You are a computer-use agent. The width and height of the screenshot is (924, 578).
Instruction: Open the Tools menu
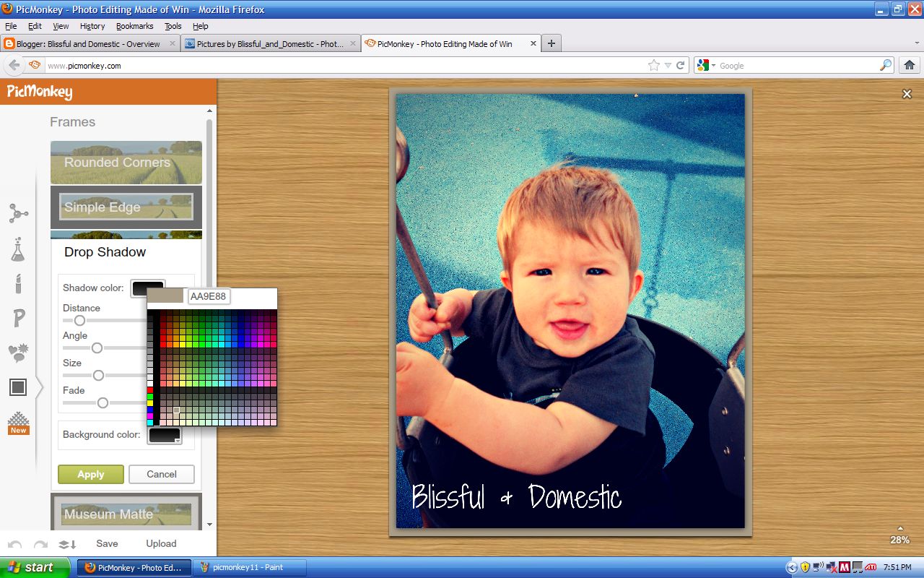pyautogui.click(x=173, y=26)
